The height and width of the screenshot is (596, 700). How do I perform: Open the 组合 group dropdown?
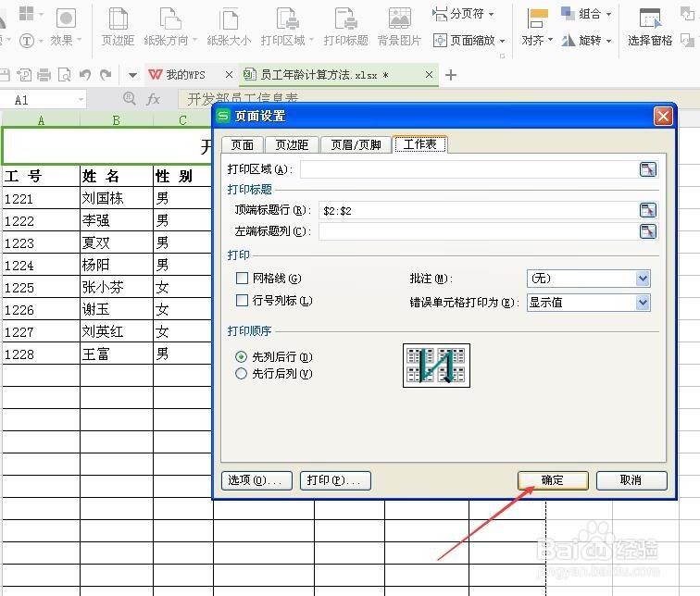coord(586,14)
